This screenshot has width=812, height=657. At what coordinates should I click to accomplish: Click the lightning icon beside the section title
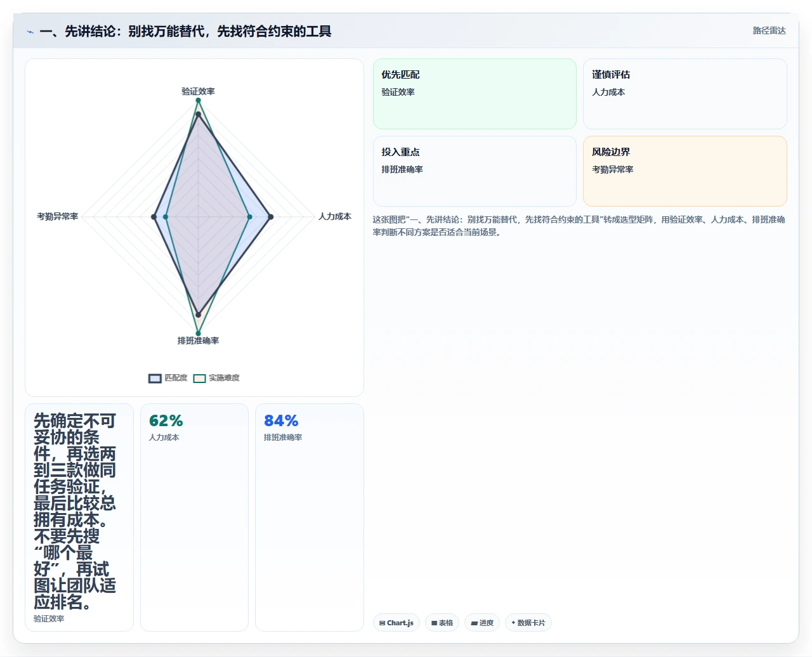pyautogui.click(x=30, y=32)
